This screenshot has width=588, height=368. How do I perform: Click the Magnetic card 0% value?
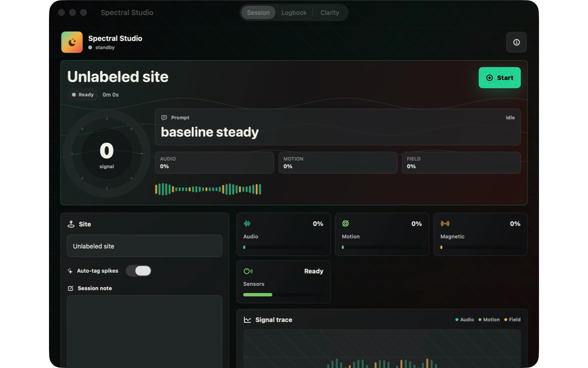tap(515, 224)
